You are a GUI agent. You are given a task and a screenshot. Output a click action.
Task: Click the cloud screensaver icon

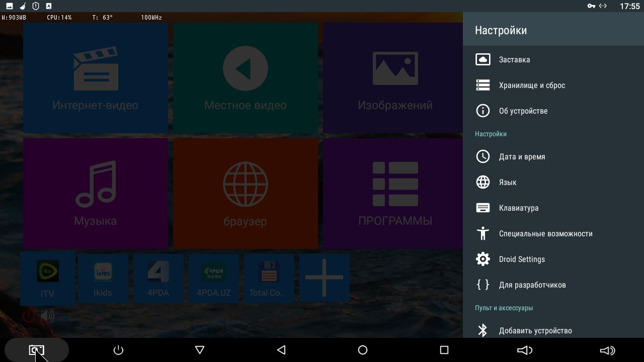click(483, 59)
